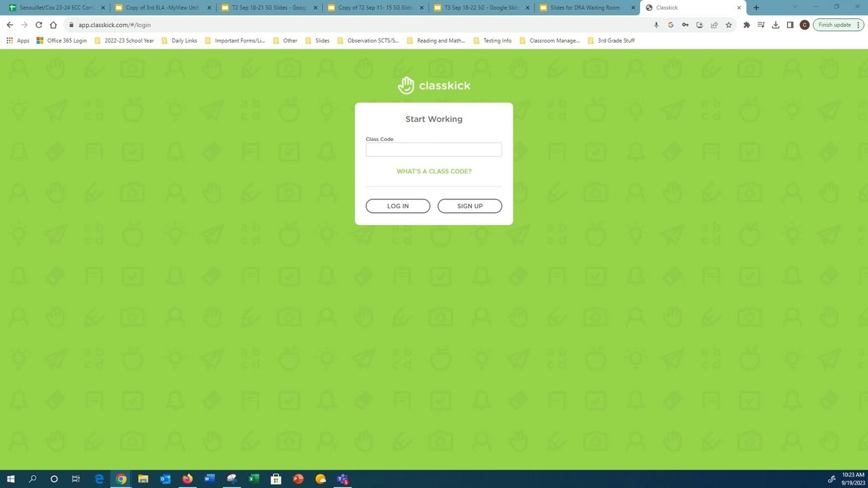Open File Explorer from taskbar
Screen dimensions: 868x488
(x=143, y=479)
